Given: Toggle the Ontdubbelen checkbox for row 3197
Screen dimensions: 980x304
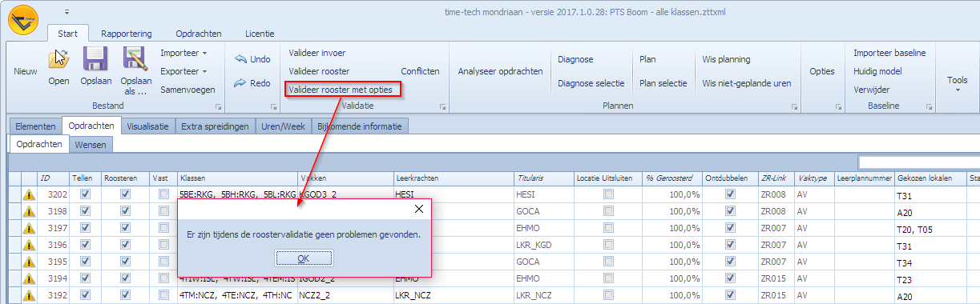Looking at the screenshot, I should tap(730, 228).
